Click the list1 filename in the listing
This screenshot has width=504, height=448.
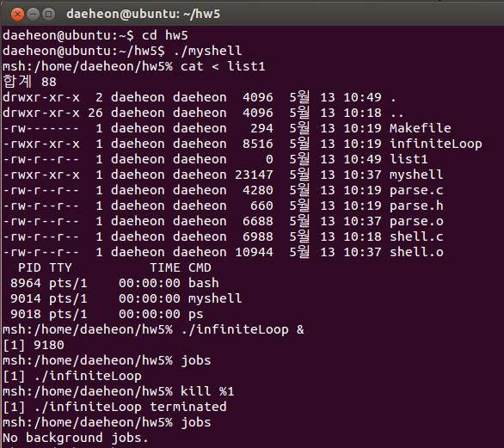click(x=409, y=159)
